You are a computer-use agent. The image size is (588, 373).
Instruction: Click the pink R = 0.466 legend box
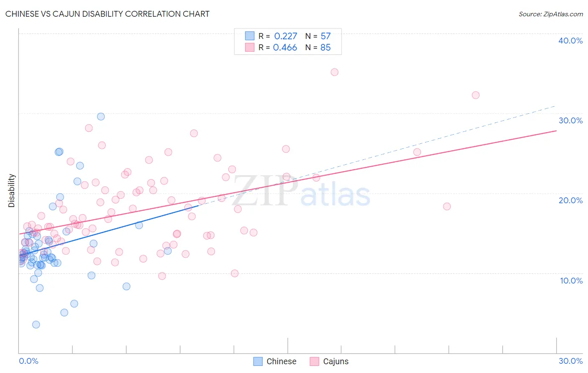click(x=250, y=47)
